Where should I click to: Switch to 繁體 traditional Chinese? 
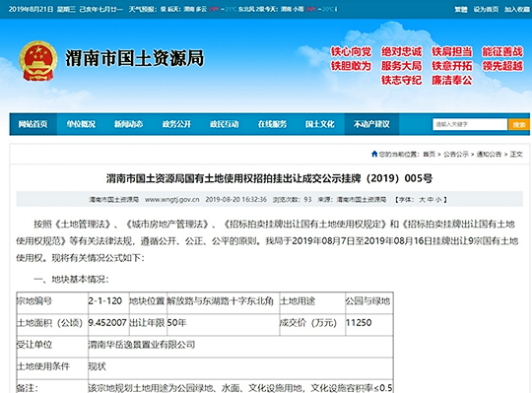coord(461,10)
